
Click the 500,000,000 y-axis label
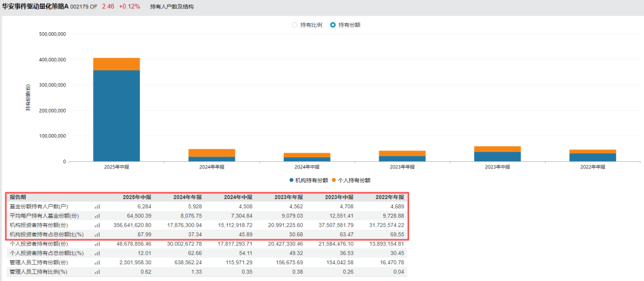(52, 35)
